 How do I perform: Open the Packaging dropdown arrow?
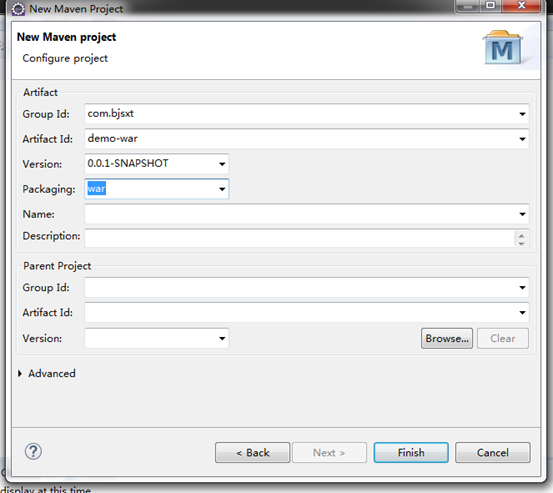[x=222, y=189]
